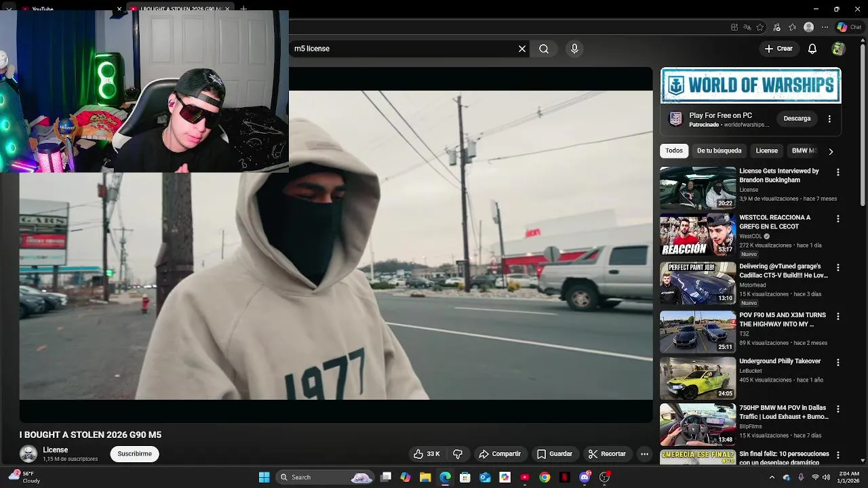Open Windows Start menu
Screen dimensions: 868x488
(264, 477)
